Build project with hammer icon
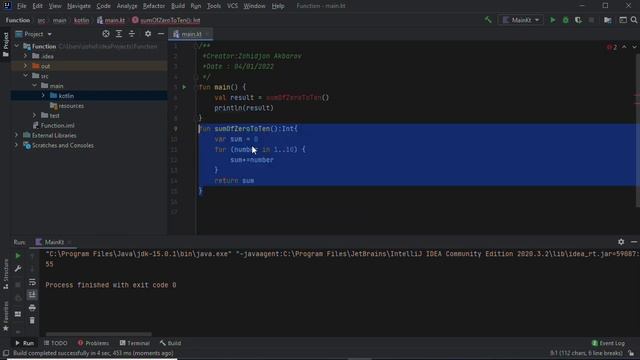This screenshot has height=360, width=640. tap(488, 20)
